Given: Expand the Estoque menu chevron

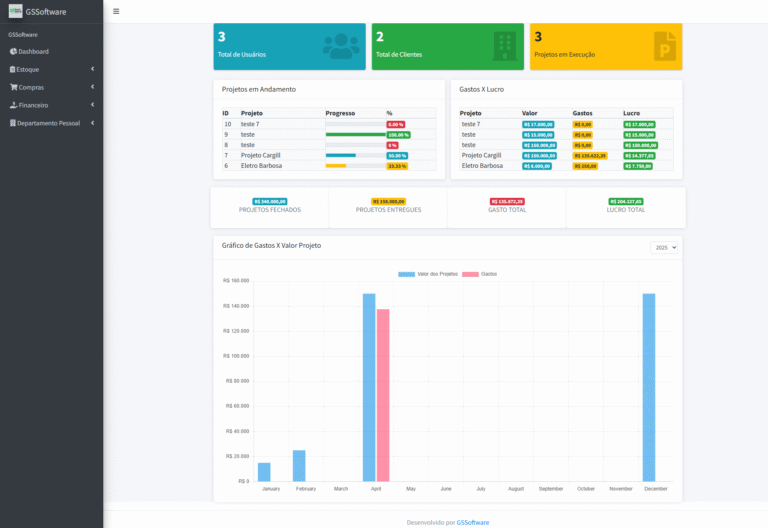Looking at the screenshot, I should (x=92, y=69).
